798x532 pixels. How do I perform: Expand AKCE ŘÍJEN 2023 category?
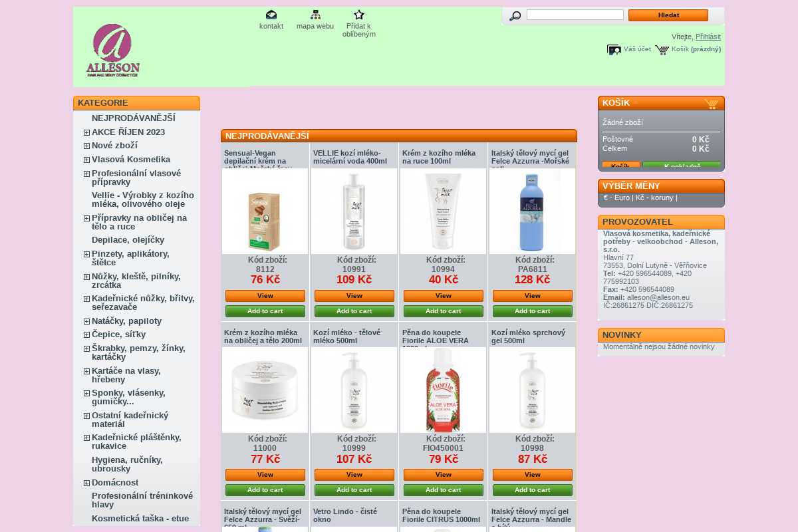[x=86, y=132]
